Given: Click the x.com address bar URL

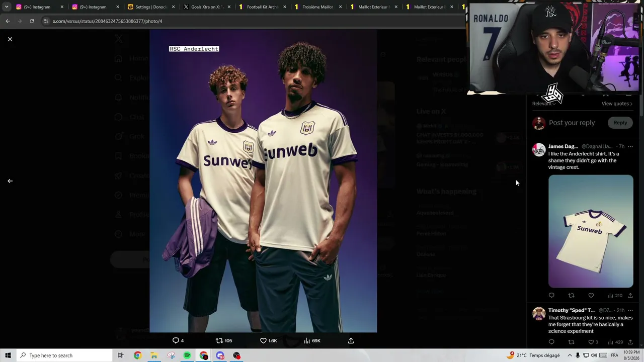Looking at the screenshot, I should click(108, 21).
